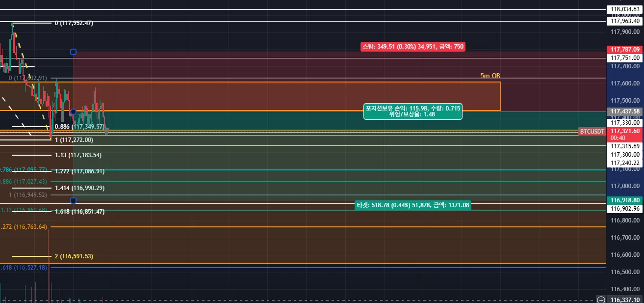644x303 pixels.
Task: Click the 117,900.00 price scale tick
Action: pyautogui.click(x=625, y=32)
